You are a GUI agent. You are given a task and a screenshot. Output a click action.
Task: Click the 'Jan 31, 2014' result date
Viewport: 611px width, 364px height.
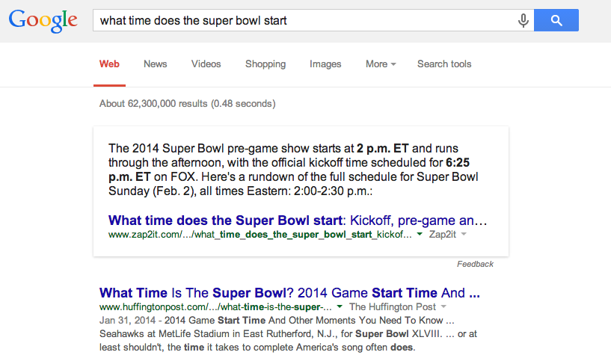[x=127, y=321]
